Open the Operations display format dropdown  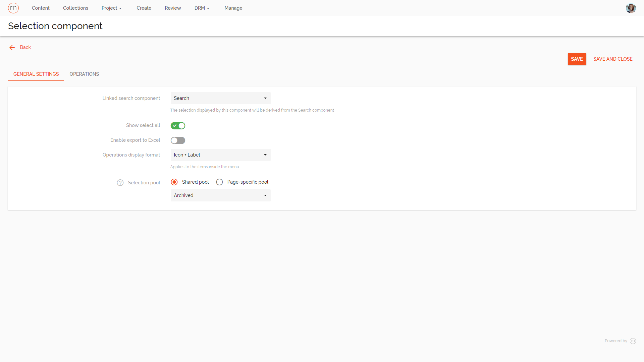click(220, 155)
